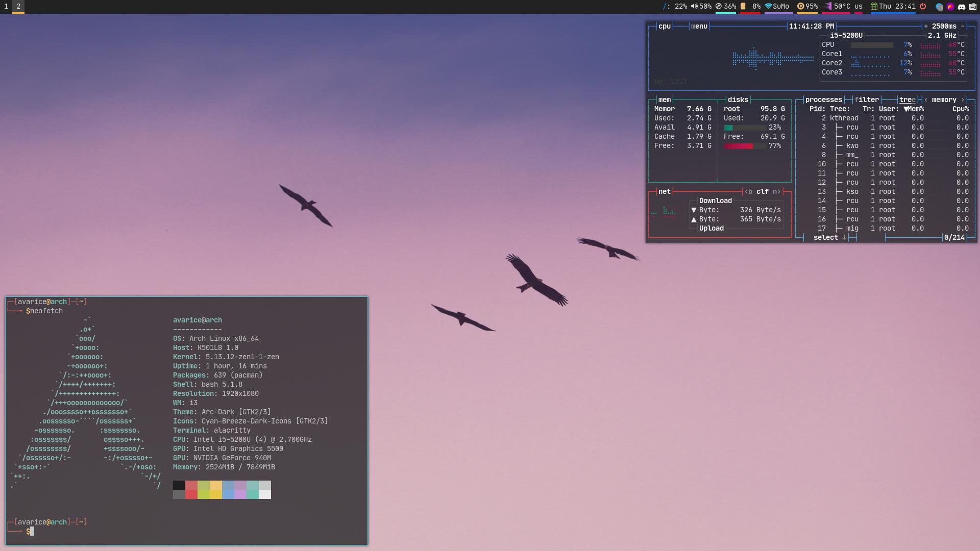Increase update interval with plus button
The image size is (980, 551).
[x=926, y=27]
